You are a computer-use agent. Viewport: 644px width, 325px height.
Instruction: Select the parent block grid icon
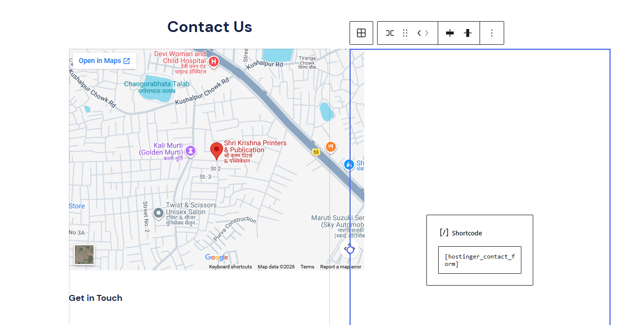(361, 33)
